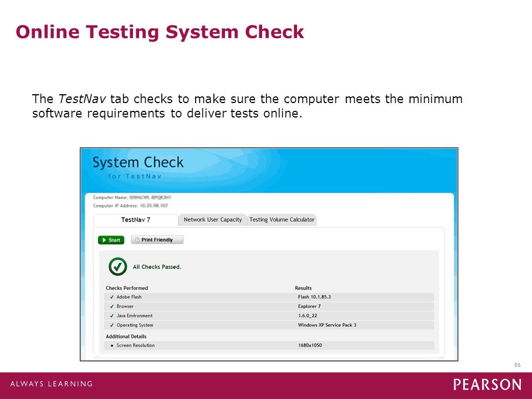The width and height of the screenshot is (532, 399).
Task: Click the 'Flash 10.1.85.3' result value
Action: (314, 297)
